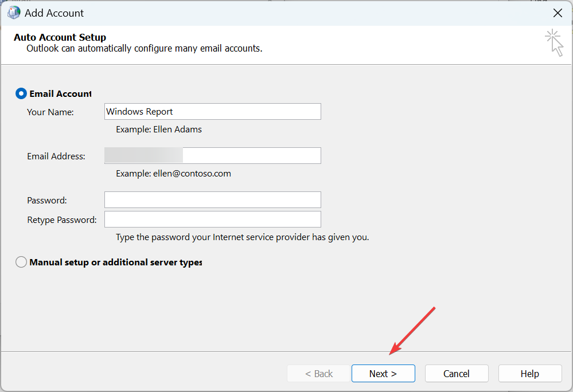Image resolution: width=573 pixels, height=392 pixels.
Task: Cancel the Add Account dialog
Action: [457, 374]
